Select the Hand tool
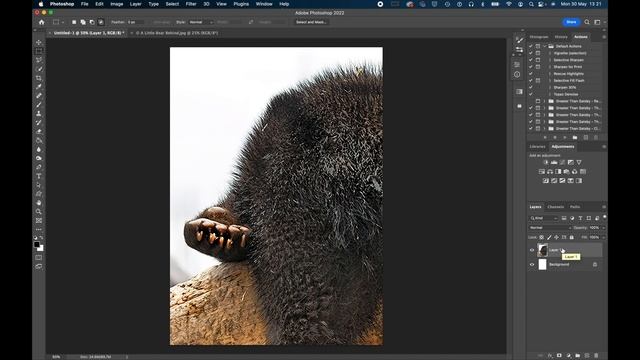Viewport: 640px width, 360px height. coord(39,203)
